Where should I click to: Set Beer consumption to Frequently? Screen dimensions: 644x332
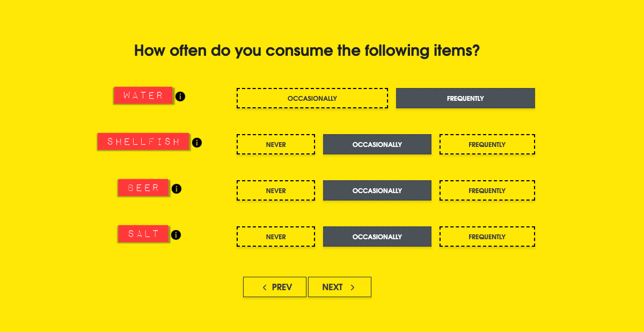click(487, 190)
